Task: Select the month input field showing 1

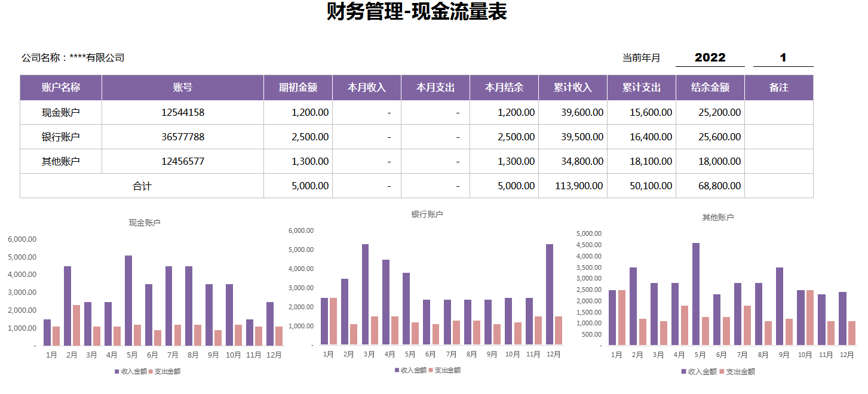Action: click(781, 57)
